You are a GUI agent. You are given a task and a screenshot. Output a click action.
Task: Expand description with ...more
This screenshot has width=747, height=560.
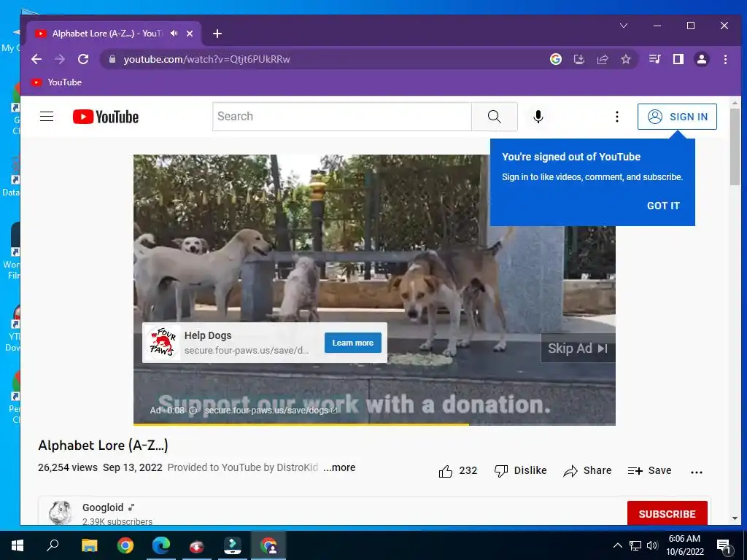click(x=339, y=467)
